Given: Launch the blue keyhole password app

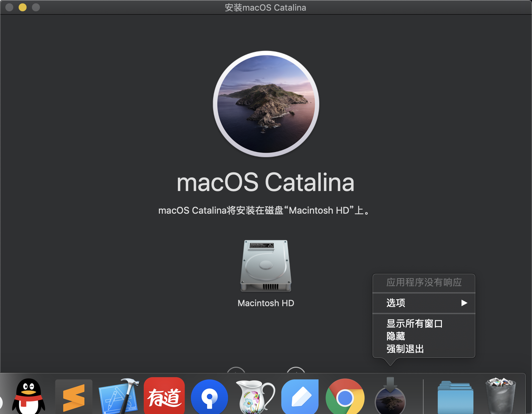Looking at the screenshot, I should pos(209,397).
